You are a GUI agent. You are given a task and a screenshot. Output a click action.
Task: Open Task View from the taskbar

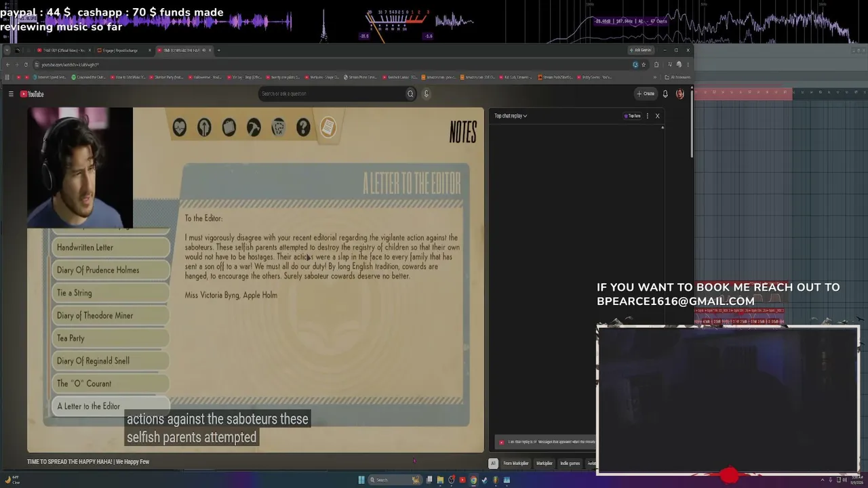[429, 480]
